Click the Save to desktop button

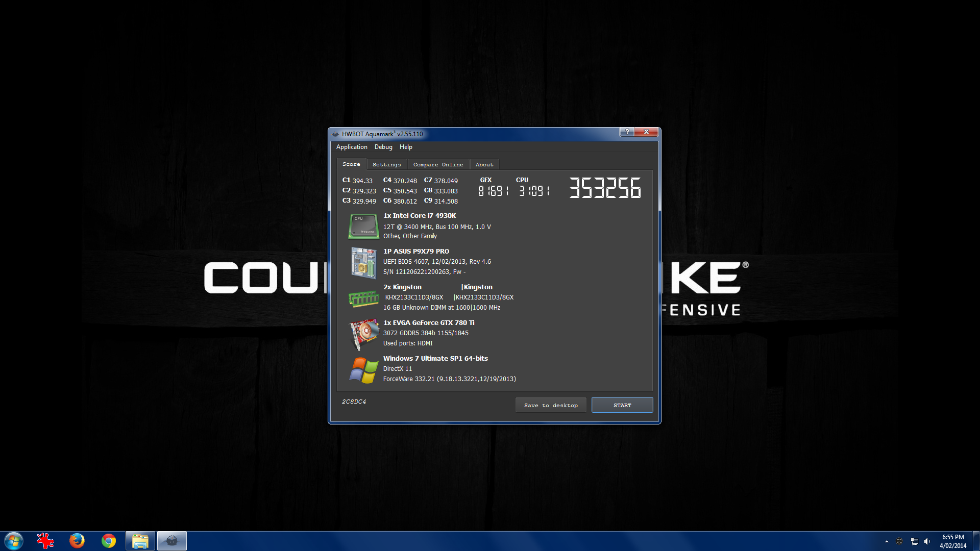point(551,405)
